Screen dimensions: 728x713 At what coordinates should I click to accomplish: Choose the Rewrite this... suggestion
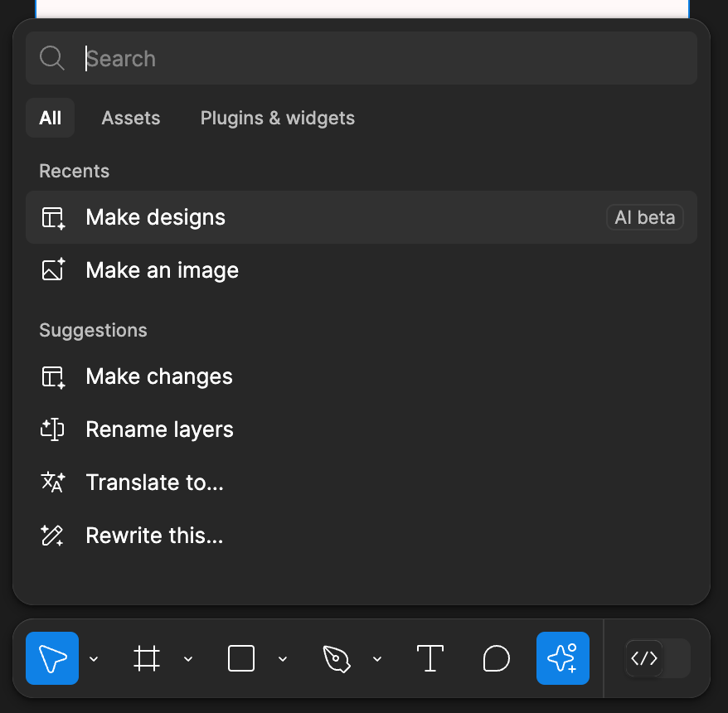(362, 536)
